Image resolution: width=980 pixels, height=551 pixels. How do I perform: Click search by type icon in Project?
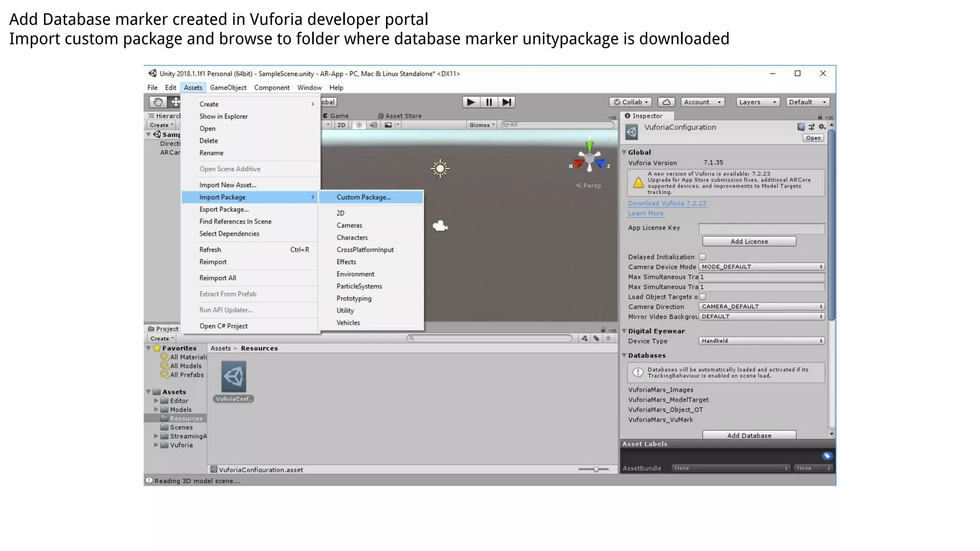point(584,338)
